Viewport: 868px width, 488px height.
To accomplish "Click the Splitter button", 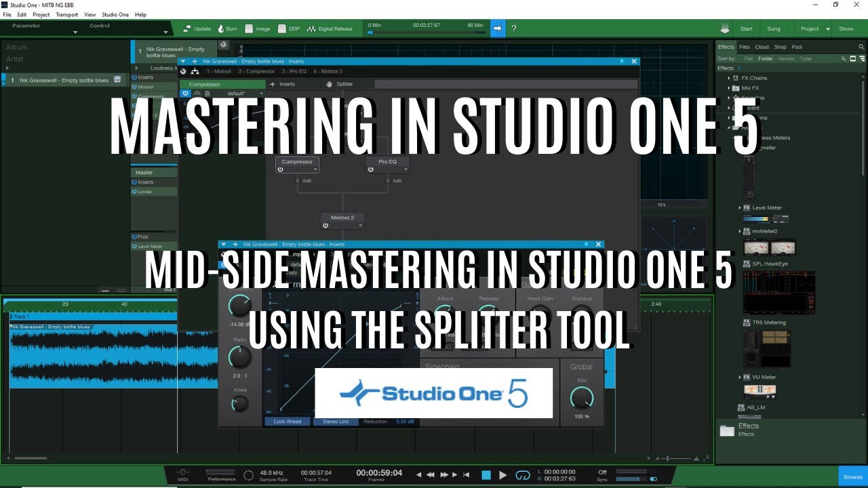I will 340,84.
